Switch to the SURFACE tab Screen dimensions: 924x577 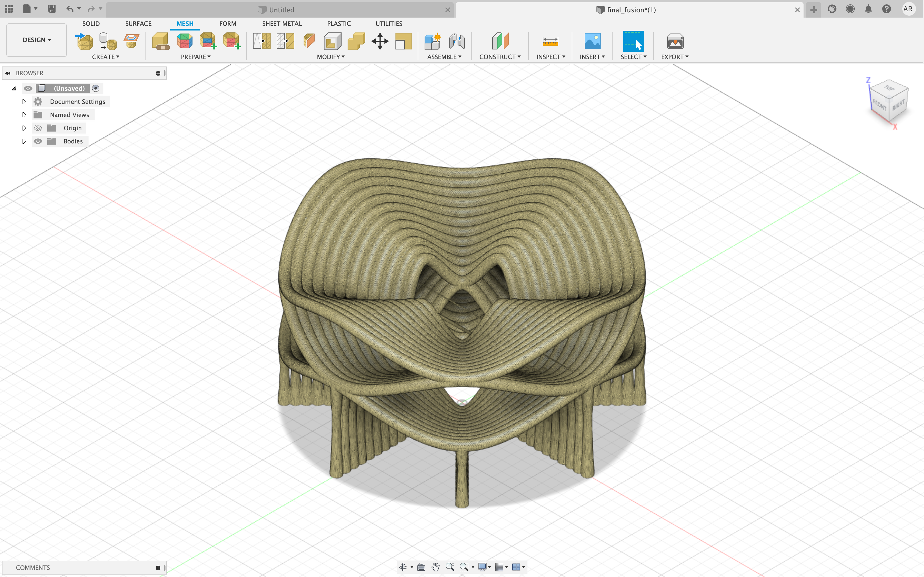(138, 24)
